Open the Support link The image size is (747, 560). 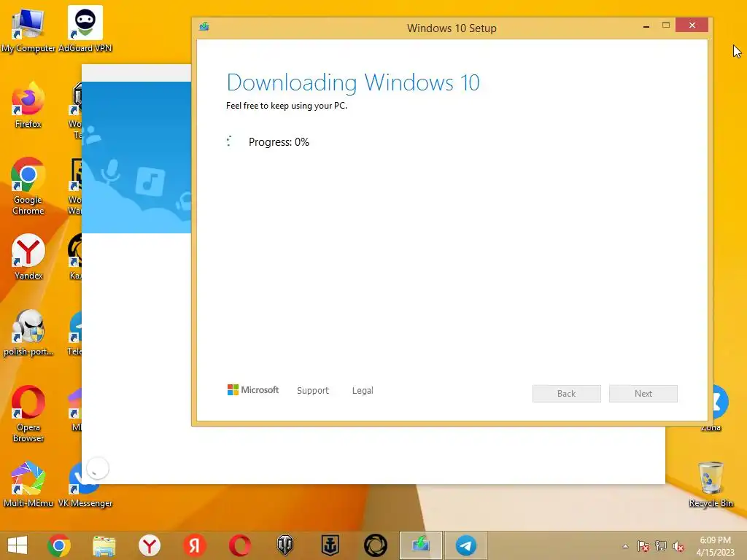click(312, 391)
